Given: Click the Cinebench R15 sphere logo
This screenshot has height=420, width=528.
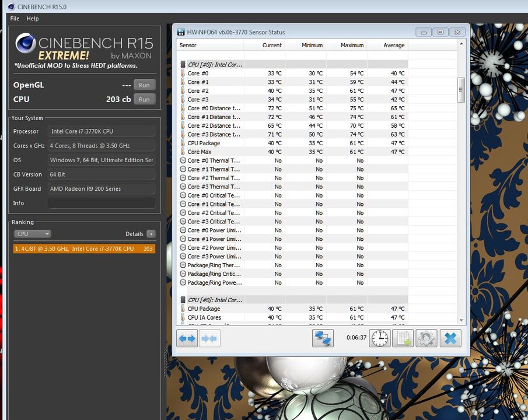Looking at the screenshot, I should pyautogui.click(x=25, y=43).
